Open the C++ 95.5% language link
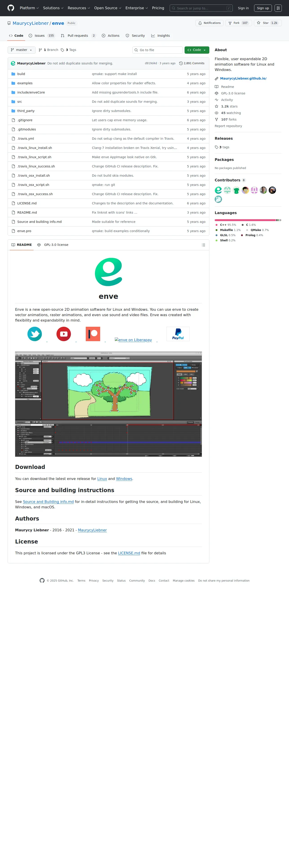The height and width of the screenshot is (868, 289). coord(226,225)
